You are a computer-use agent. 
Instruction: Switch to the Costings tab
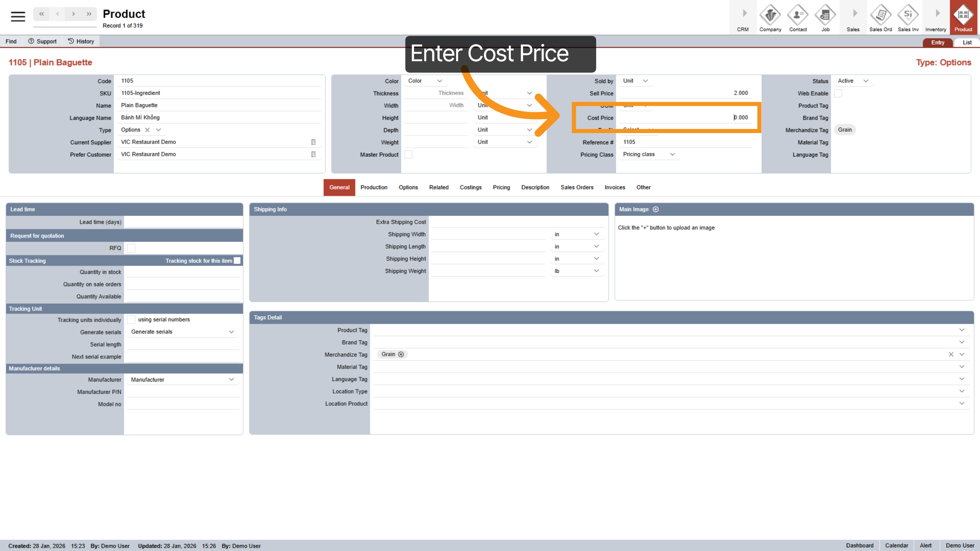click(470, 187)
